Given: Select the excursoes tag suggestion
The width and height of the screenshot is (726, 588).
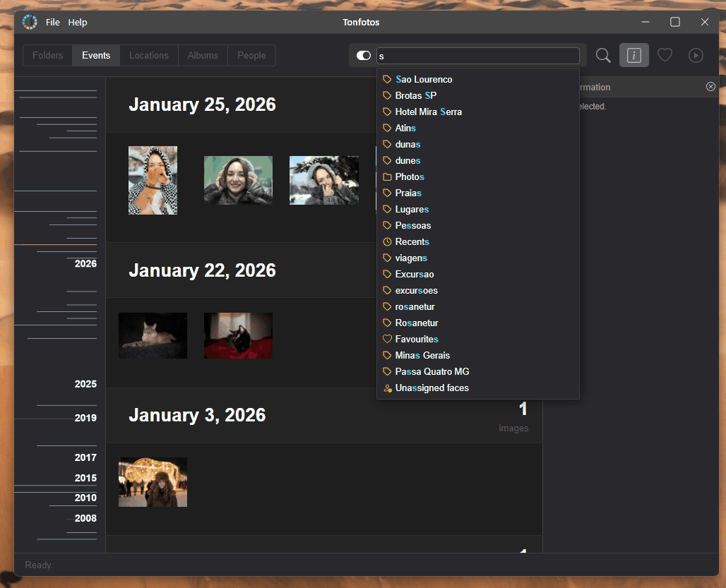Looking at the screenshot, I should 478,291.
